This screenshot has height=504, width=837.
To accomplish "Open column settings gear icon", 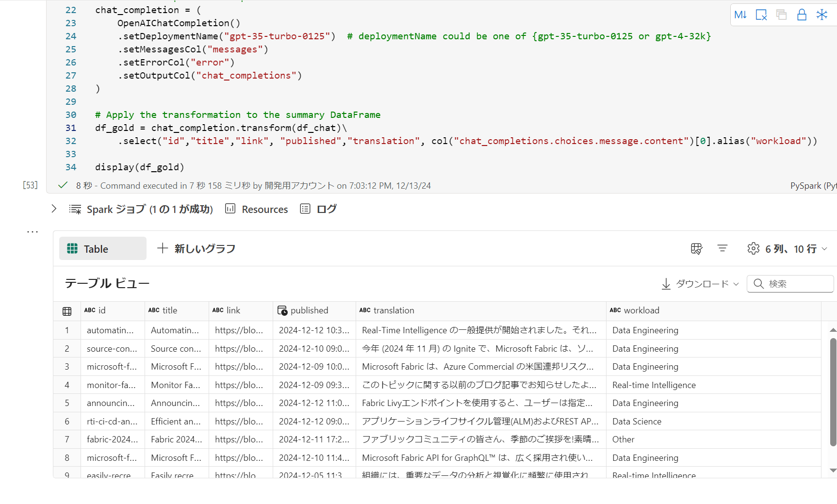I will [x=754, y=248].
